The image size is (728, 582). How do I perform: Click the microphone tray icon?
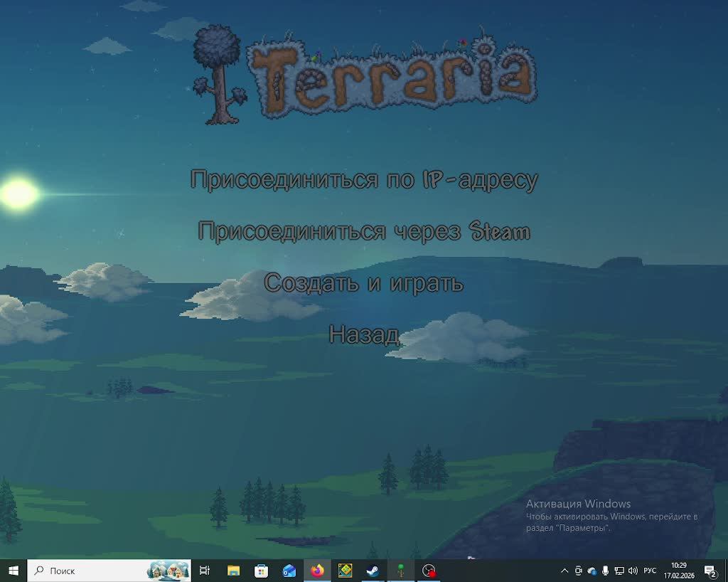click(x=606, y=571)
